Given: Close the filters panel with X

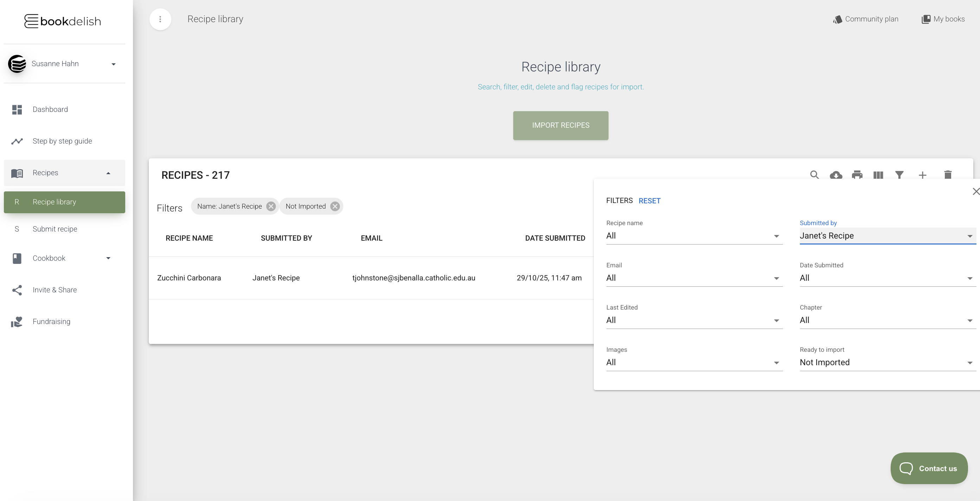Looking at the screenshot, I should pyautogui.click(x=976, y=191).
